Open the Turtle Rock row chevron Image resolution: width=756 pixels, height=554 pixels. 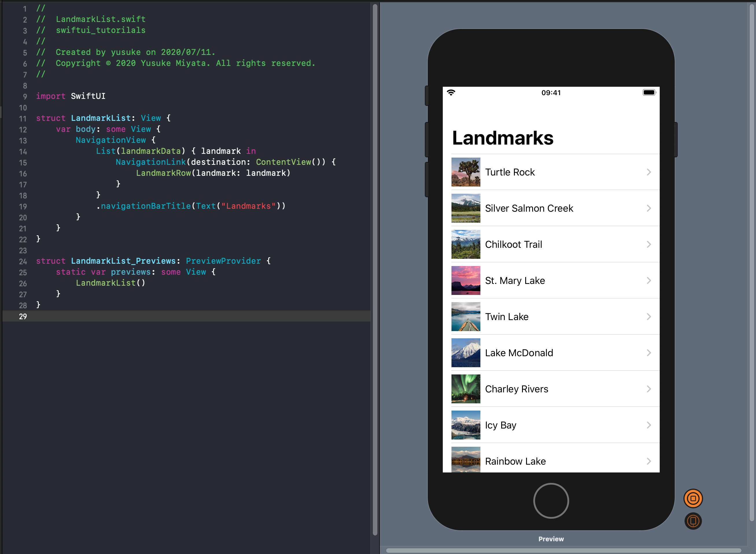pos(649,172)
